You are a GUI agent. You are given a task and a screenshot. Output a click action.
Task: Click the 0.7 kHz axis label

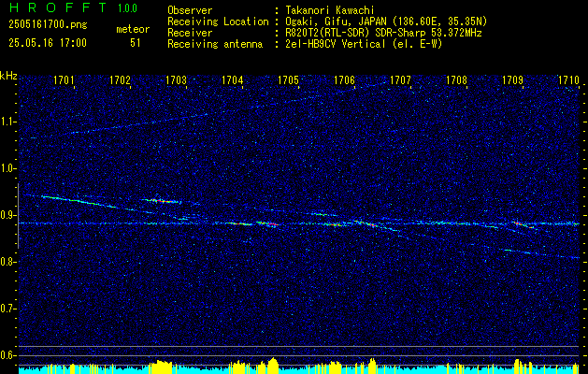[x=7, y=309]
